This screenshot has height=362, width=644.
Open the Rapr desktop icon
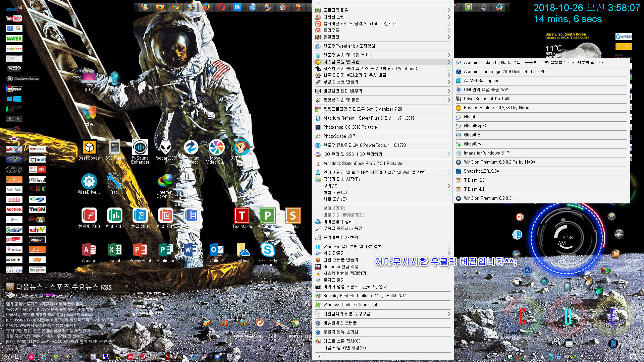(x=115, y=184)
